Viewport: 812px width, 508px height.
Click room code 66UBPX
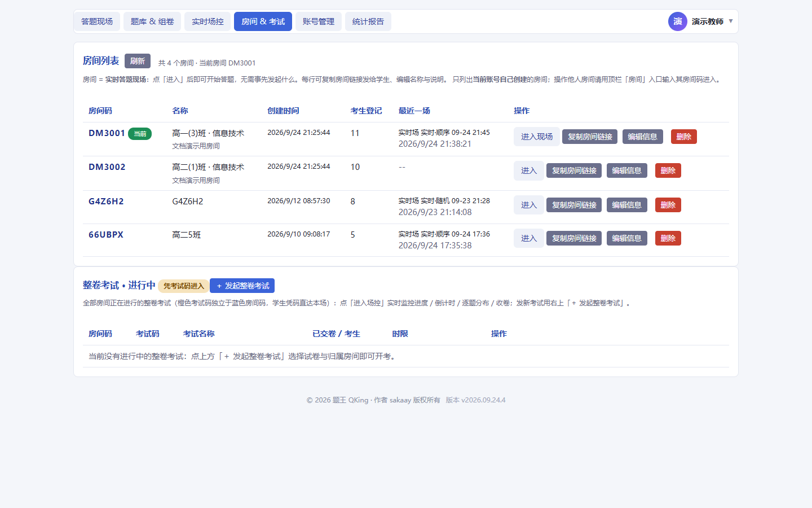(x=106, y=235)
